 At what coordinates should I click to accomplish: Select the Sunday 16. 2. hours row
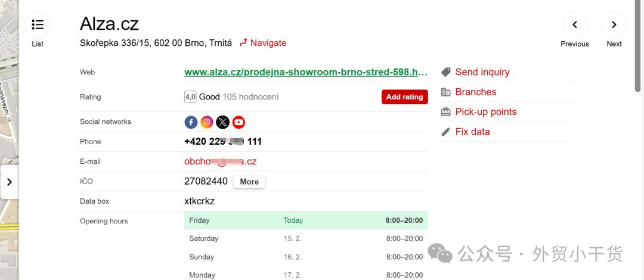coord(306,257)
